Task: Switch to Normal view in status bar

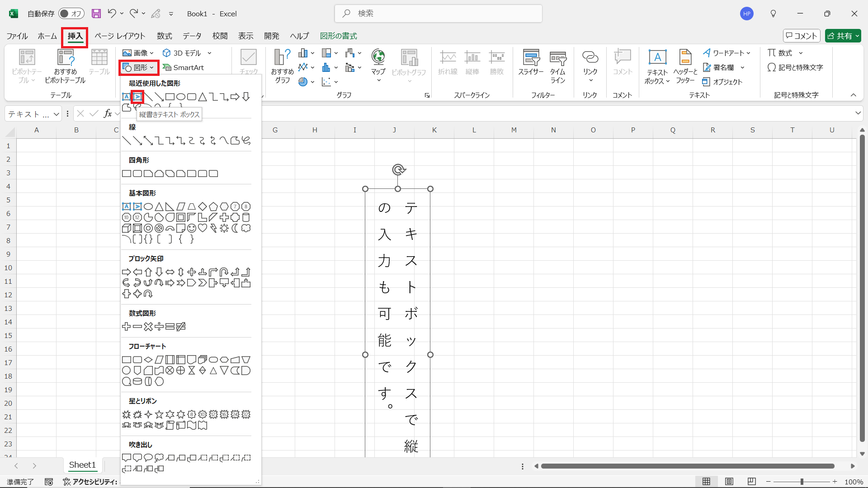Action: click(x=706, y=482)
